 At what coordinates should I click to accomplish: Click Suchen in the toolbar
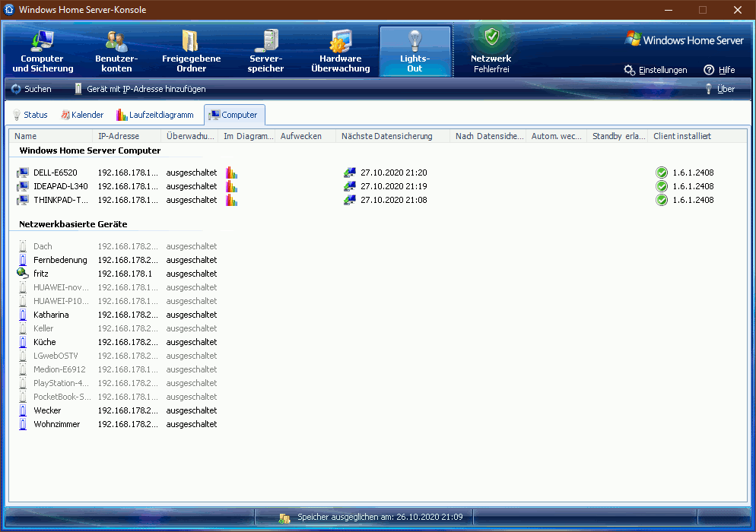pyautogui.click(x=31, y=89)
